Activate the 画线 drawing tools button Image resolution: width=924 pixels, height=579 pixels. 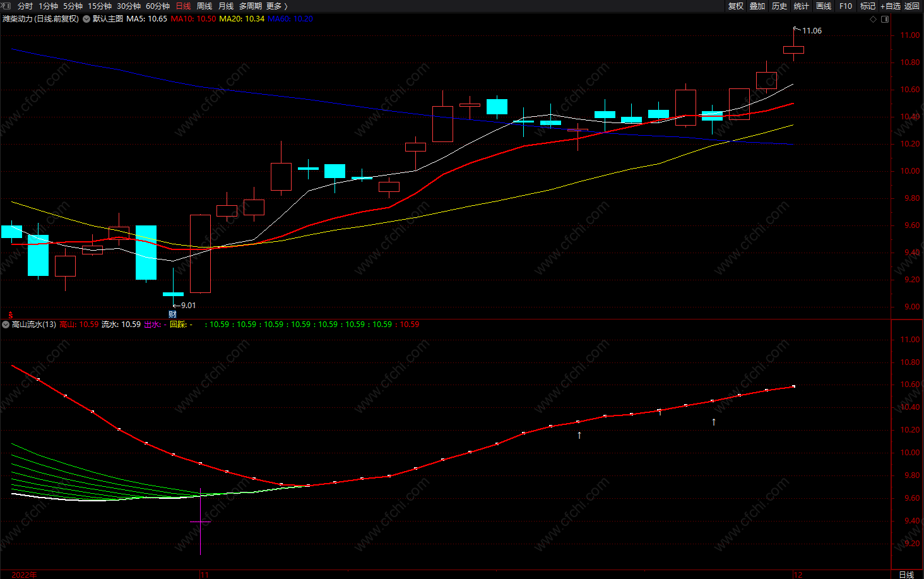[x=824, y=6]
